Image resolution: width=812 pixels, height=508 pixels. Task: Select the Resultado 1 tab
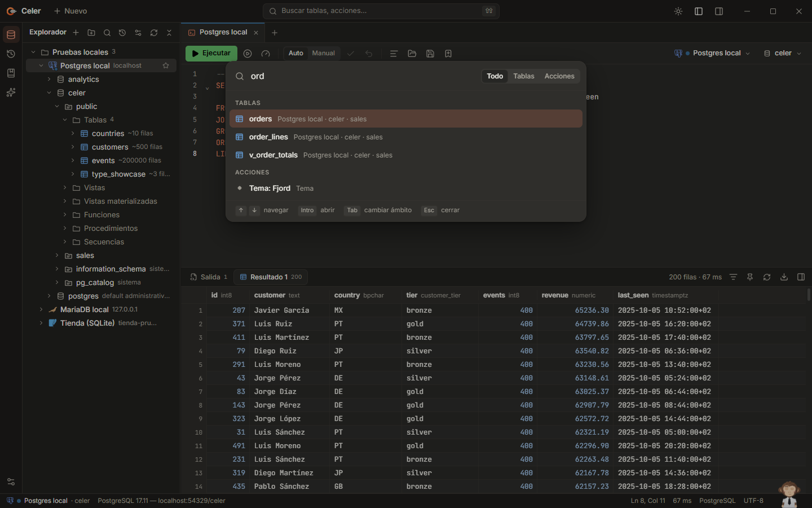tap(271, 277)
